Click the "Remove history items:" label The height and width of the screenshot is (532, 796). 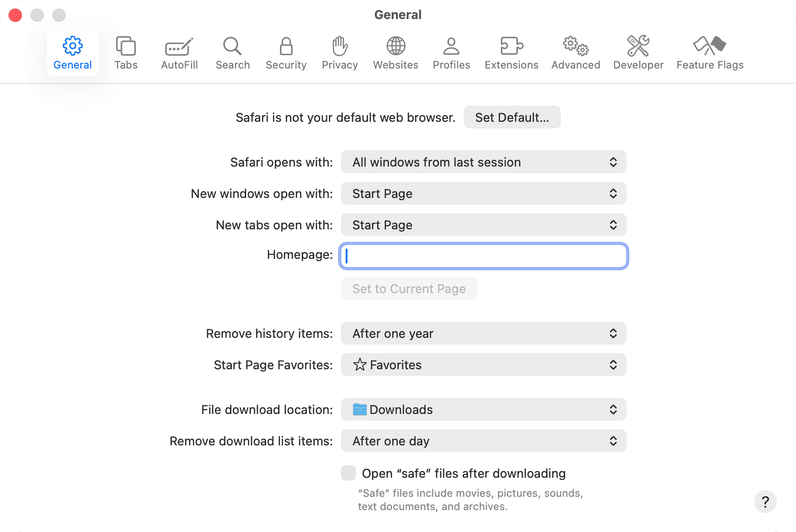click(x=269, y=334)
